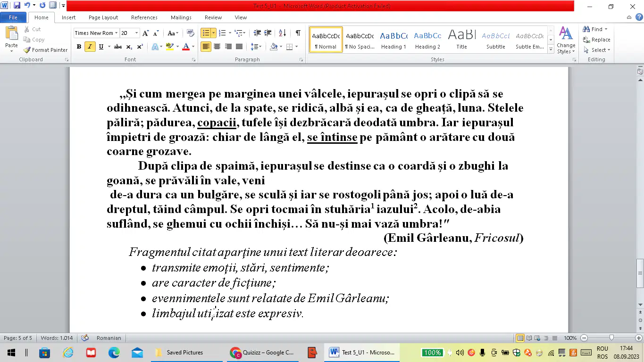Align text to the right

pyautogui.click(x=228, y=47)
